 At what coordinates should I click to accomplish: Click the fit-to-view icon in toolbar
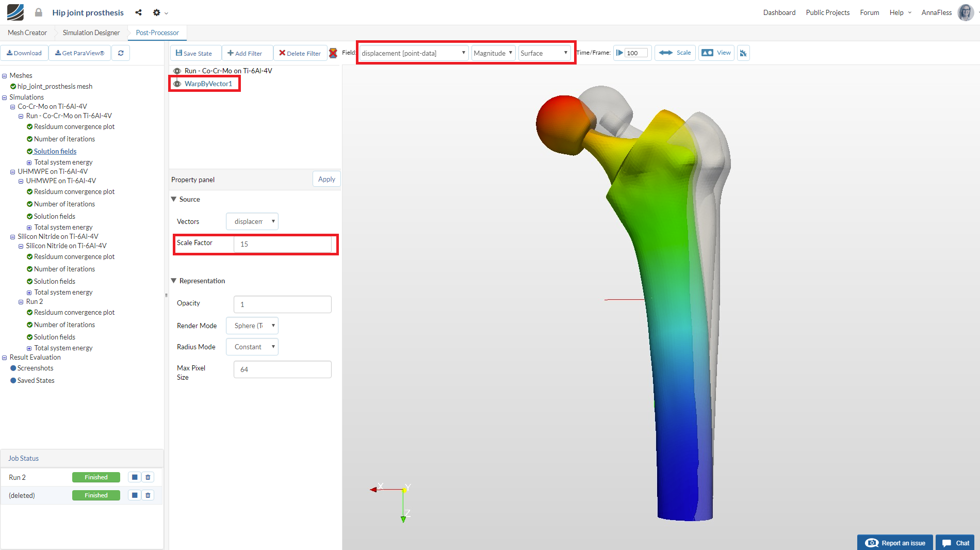click(743, 53)
